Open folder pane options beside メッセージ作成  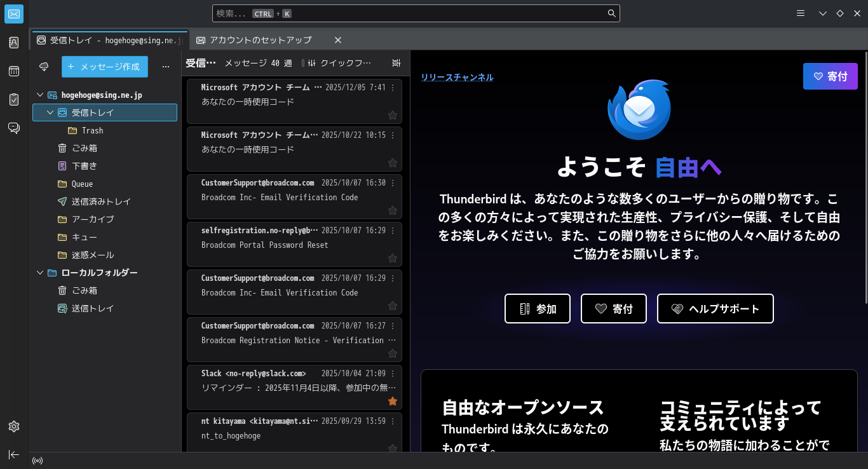tap(166, 67)
